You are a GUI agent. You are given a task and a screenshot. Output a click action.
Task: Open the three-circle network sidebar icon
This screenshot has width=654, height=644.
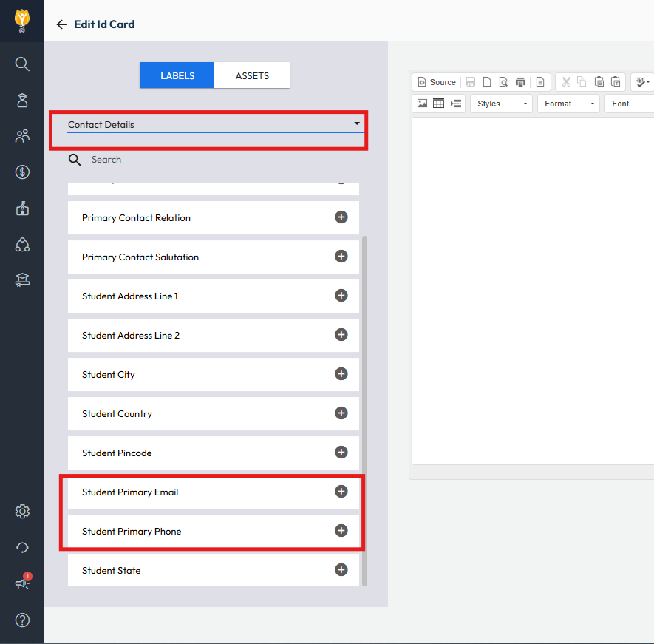coord(22,245)
